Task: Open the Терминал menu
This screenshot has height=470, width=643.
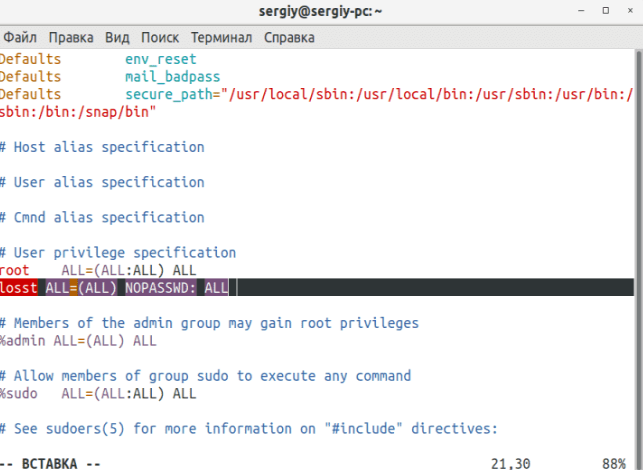Action: (x=221, y=37)
